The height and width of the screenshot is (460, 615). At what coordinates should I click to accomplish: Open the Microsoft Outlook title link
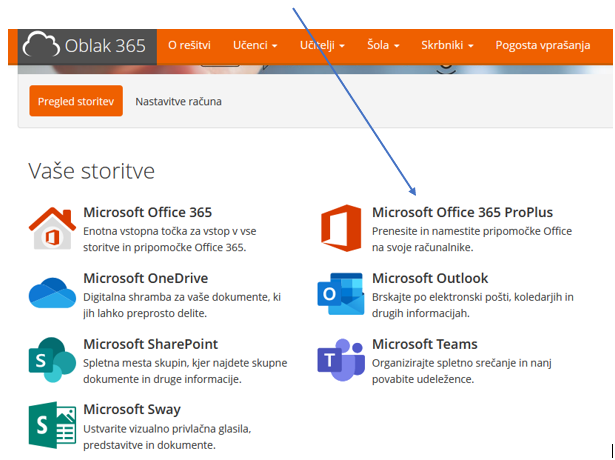click(x=430, y=278)
